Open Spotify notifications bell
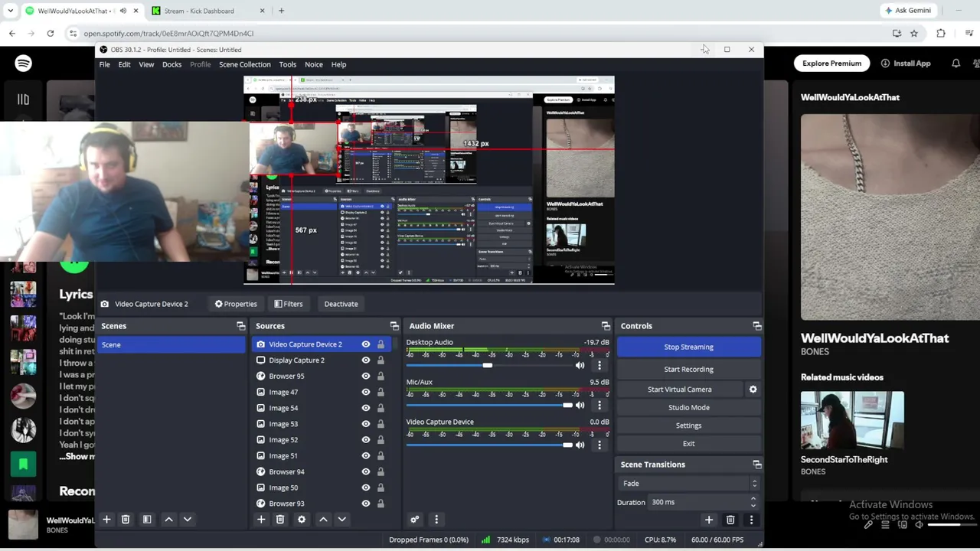 click(955, 64)
